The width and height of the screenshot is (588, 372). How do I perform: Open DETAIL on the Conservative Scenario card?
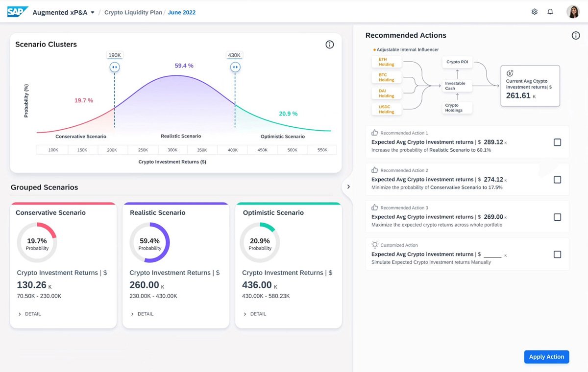point(31,314)
